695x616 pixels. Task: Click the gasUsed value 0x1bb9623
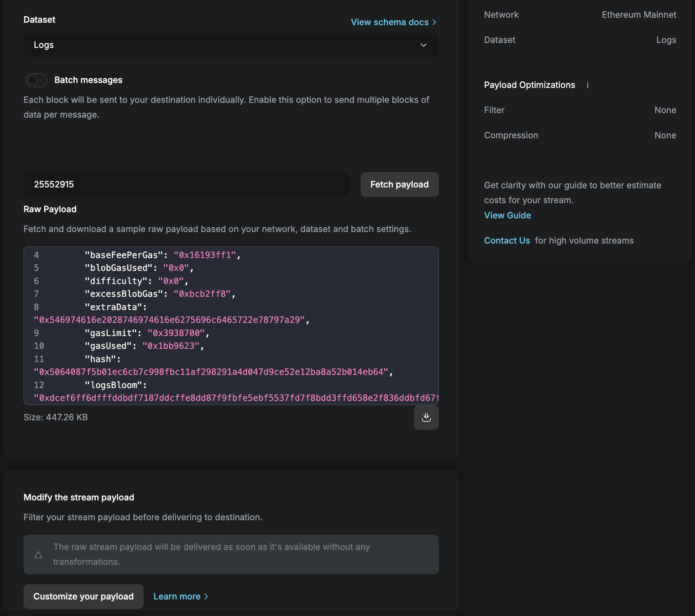click(x=171, y=346)
